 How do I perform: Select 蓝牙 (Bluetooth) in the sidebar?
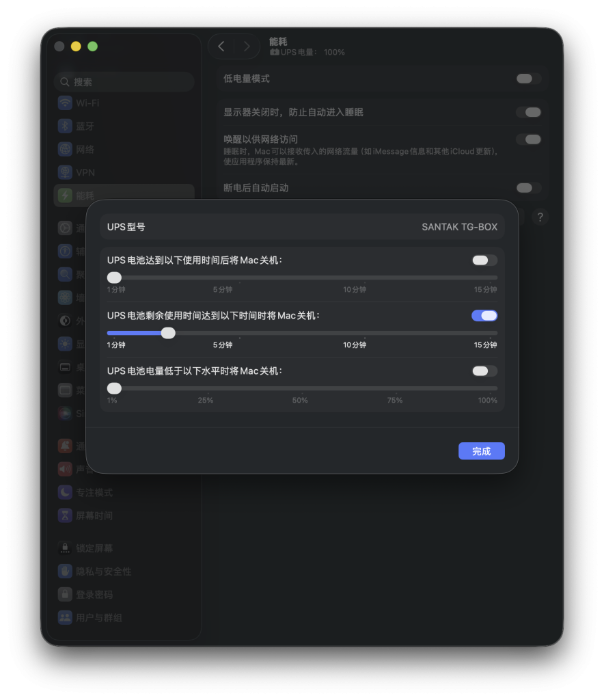coord(85,126)
